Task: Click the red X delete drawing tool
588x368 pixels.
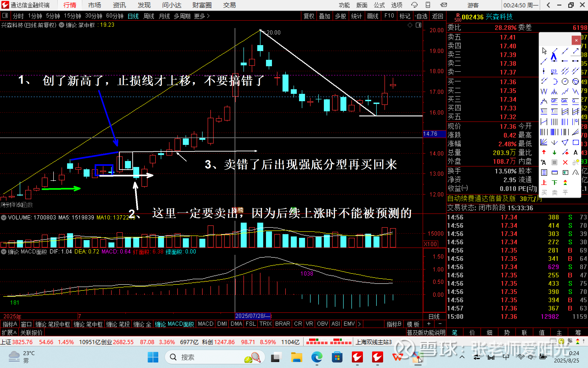Action: click(565, 162)
